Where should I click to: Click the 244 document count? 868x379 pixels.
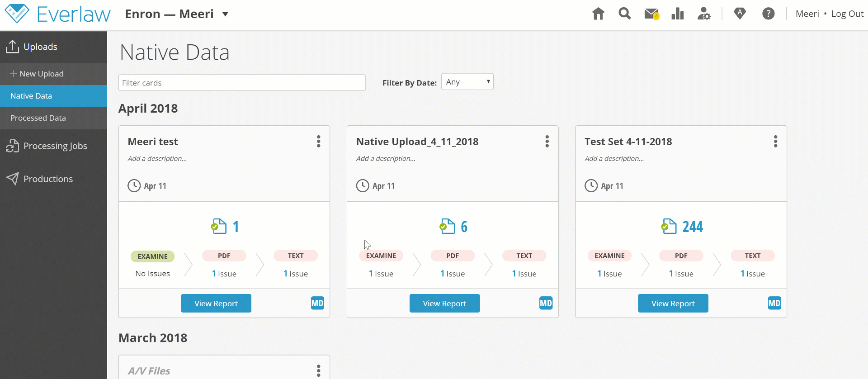tap(693, 227)
